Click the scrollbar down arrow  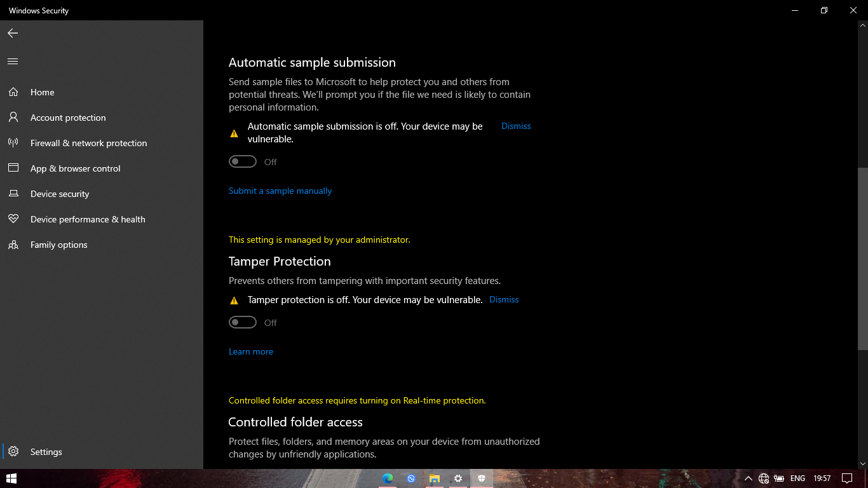pyautogui.click(x=862, y=464)
